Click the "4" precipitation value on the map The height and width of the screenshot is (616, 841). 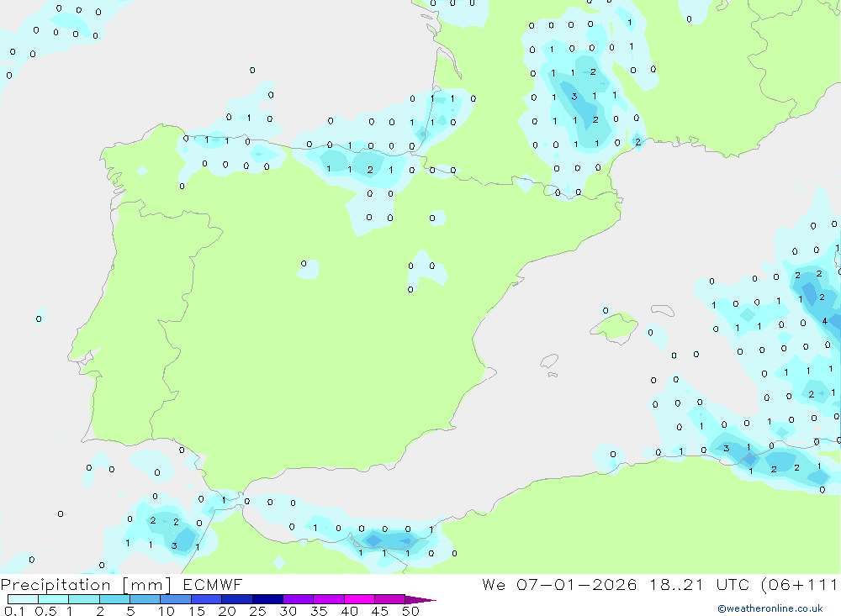click(825, 321)
